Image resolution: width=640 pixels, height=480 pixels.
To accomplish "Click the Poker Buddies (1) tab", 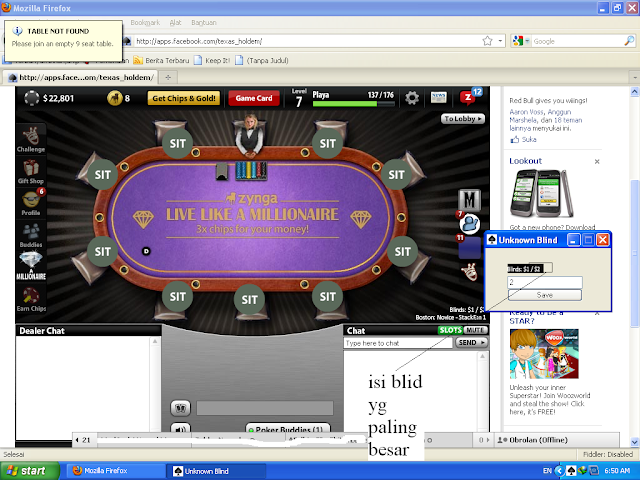I will coord(288,428).
